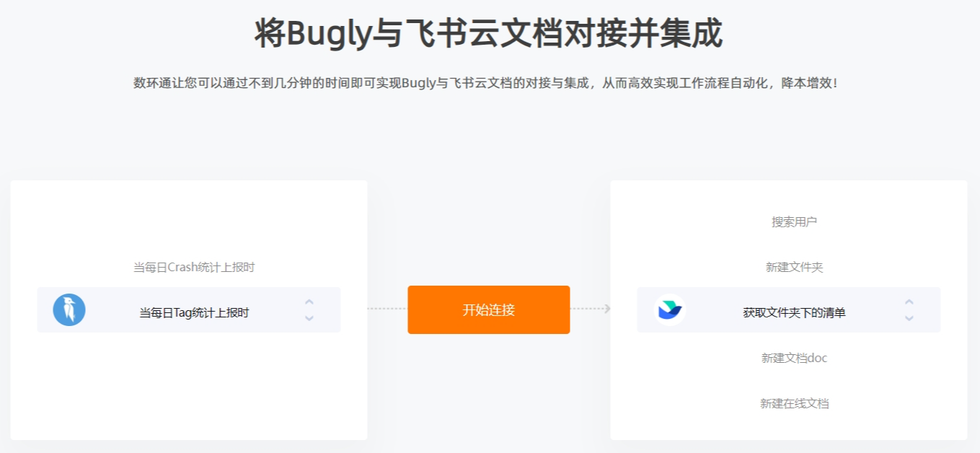
Task: Click the dotted connector left of 开始连接
Action: coord(387,309)
